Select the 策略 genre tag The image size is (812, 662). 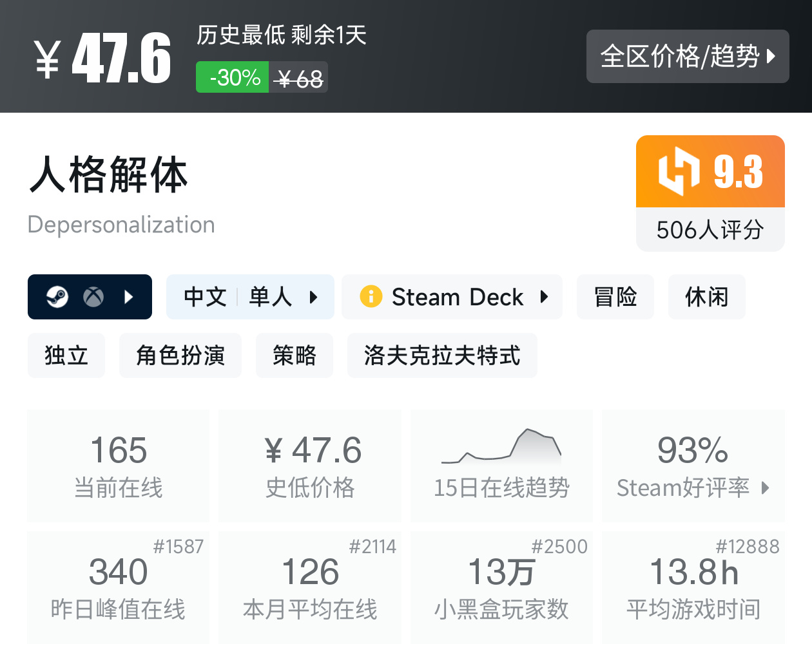coord(294,355)
